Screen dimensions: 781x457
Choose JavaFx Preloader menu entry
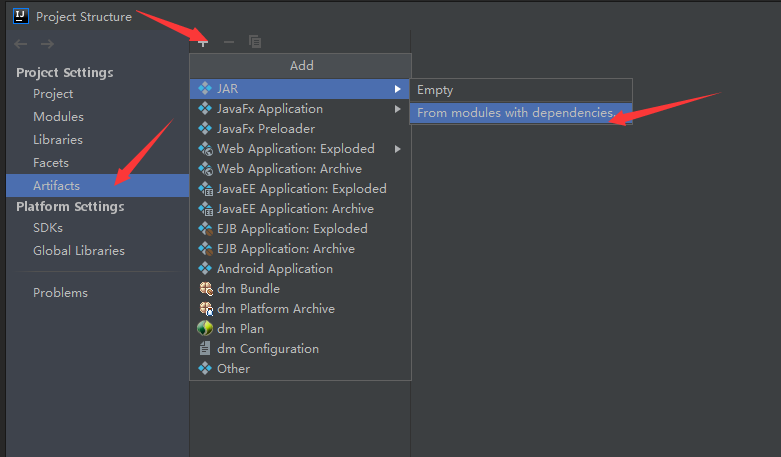pyautogui.click(x=300, y=128)
